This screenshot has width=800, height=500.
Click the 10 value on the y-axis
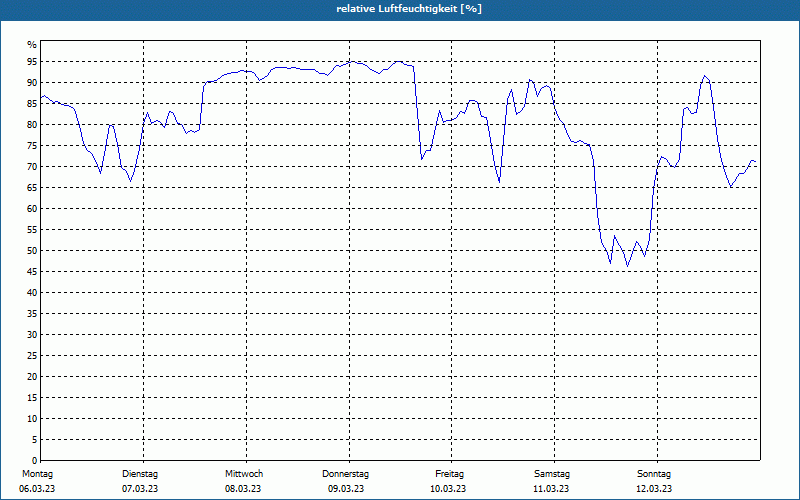point(32,418)
